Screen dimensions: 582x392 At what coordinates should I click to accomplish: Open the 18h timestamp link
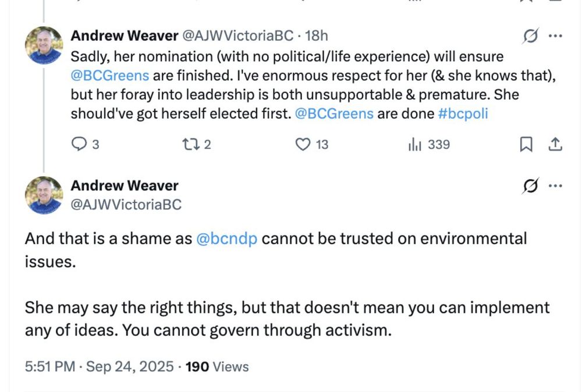tap(316, 35)
